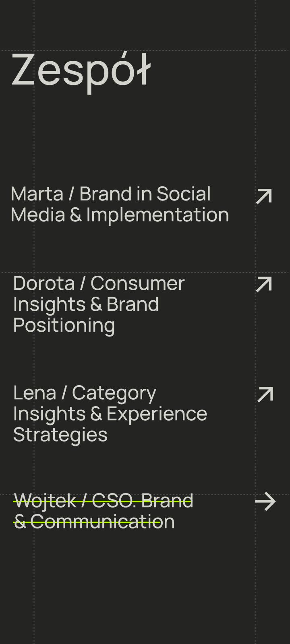Open Lena's profile via the diagonal arrow
Viewport: 290px width, 644px height.
coord(265,394)
